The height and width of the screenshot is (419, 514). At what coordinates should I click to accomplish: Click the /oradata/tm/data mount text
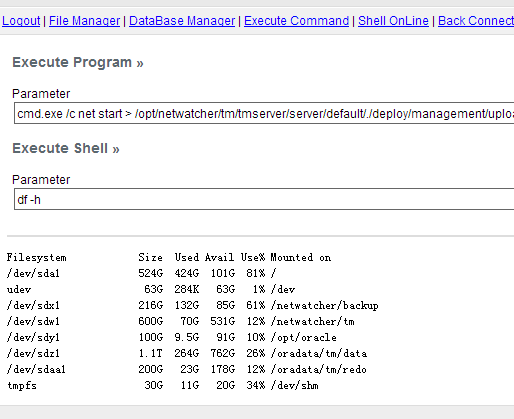(x=319, y=353)
